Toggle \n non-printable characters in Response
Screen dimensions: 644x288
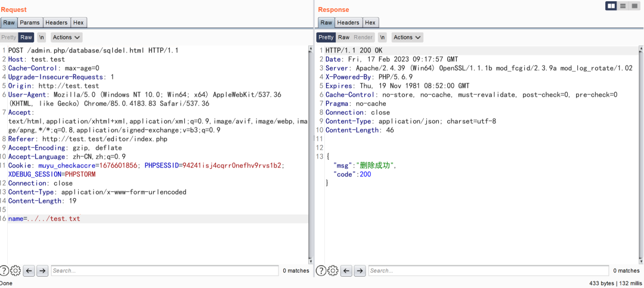[382, 38]
